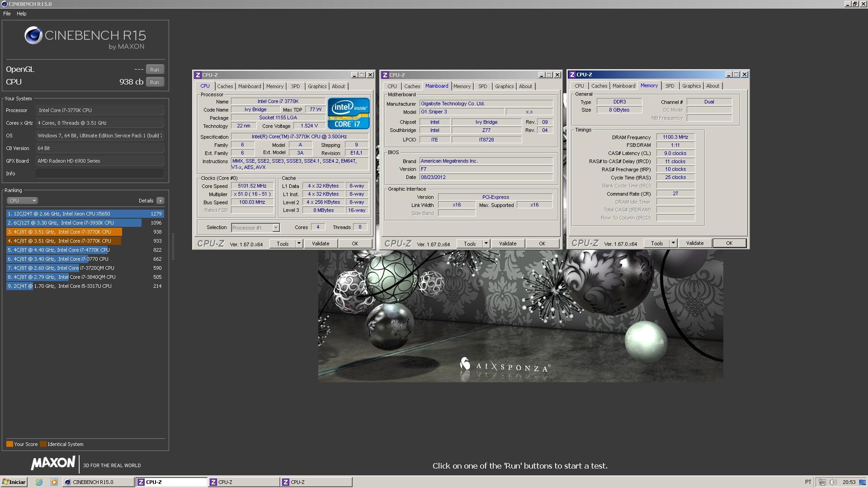
Task: Click Validate in Memory CPU-Z window
Action: [695, 243]
